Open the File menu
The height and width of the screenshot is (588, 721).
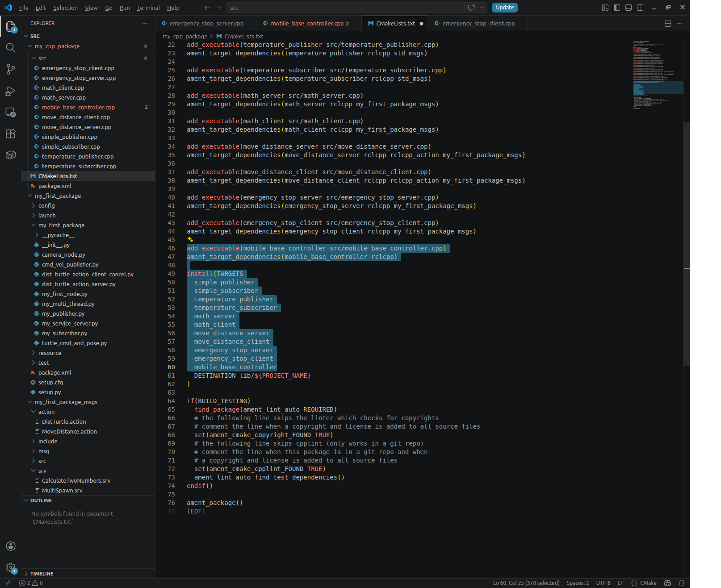pyautogui.click(x=24, y=8)
